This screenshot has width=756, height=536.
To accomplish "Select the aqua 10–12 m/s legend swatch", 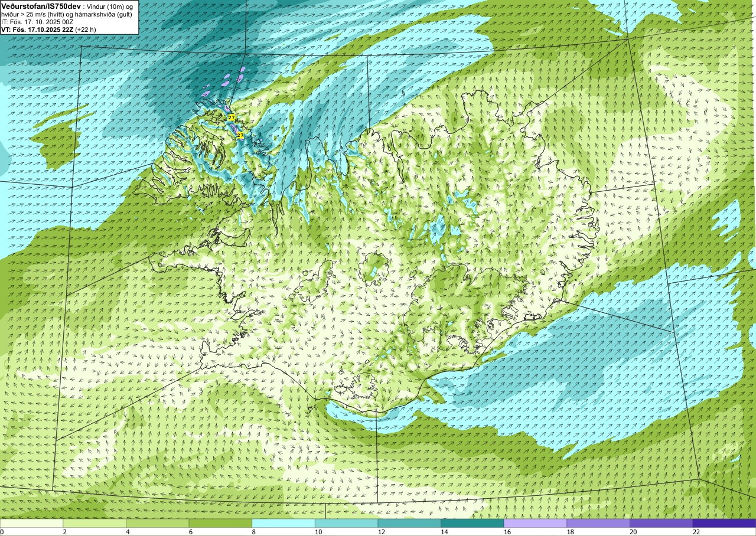I will click(x=346, y=523).
